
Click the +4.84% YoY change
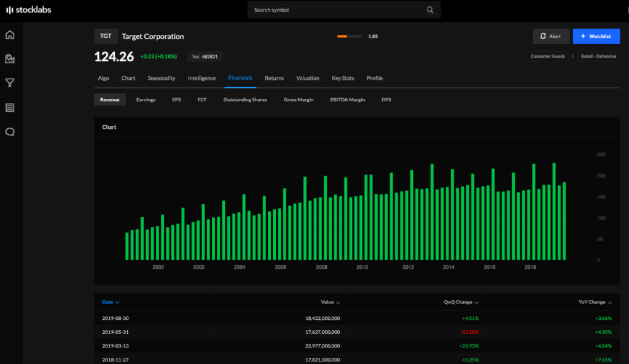tap(603, 346)
